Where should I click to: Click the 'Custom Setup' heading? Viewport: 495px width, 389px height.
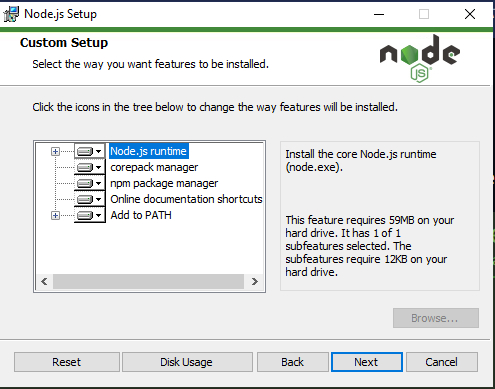pyautogui.click(x=64, y=43)
